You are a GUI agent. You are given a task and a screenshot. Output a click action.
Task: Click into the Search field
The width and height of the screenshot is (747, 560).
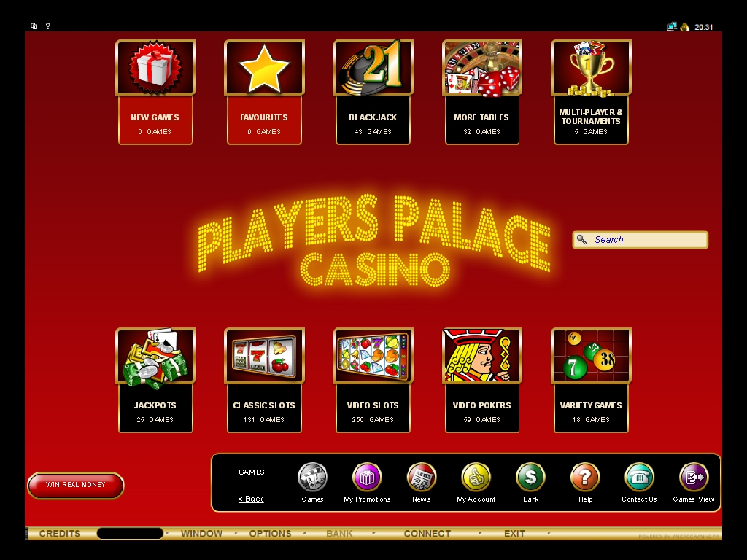coord(640,239)
